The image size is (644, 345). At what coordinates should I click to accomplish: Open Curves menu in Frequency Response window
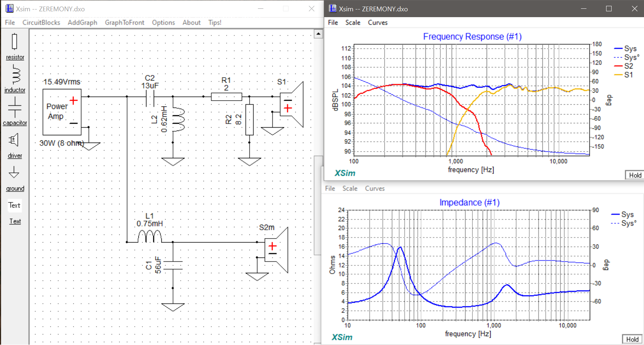tap(378, 23)
